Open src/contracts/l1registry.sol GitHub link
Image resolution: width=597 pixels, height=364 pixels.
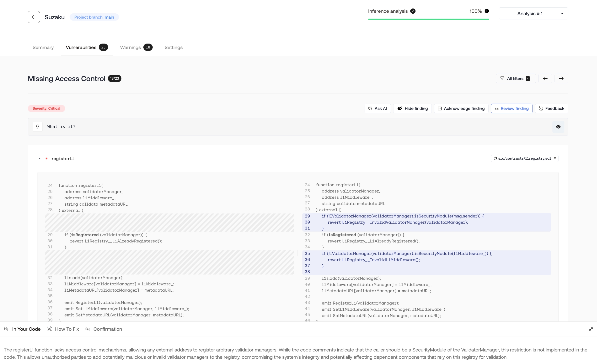pos(524,159)
